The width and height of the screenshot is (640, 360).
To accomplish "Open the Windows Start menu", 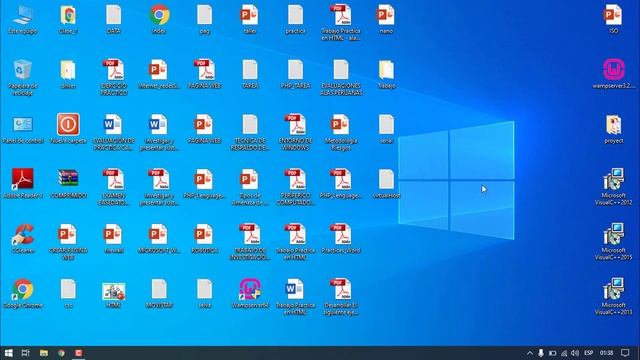I will pos(8,353).
